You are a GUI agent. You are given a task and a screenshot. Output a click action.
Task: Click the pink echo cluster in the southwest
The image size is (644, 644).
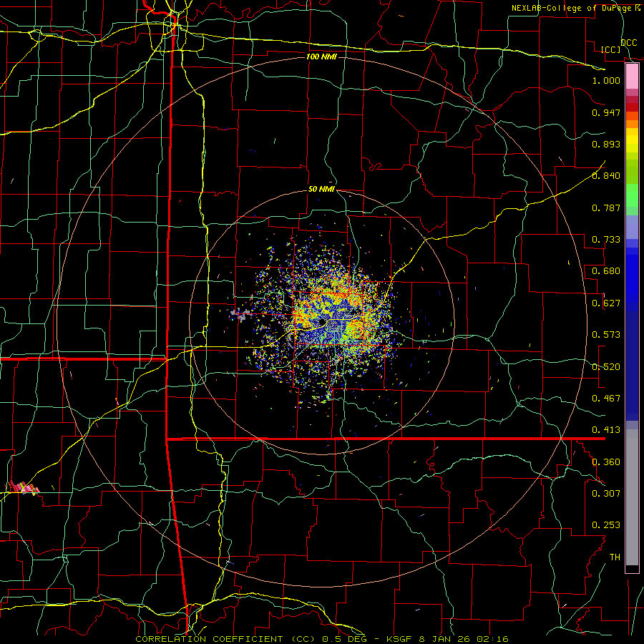click(24, 487)
